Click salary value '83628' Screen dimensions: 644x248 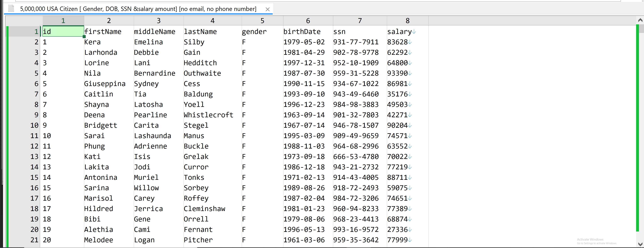pyautogui.click(x=397, y=42)
